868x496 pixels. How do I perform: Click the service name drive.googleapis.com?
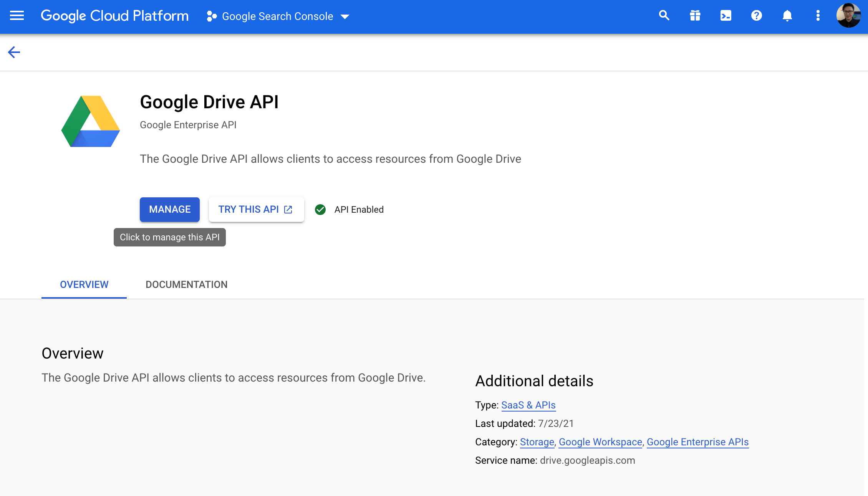[x=588, y=460]
